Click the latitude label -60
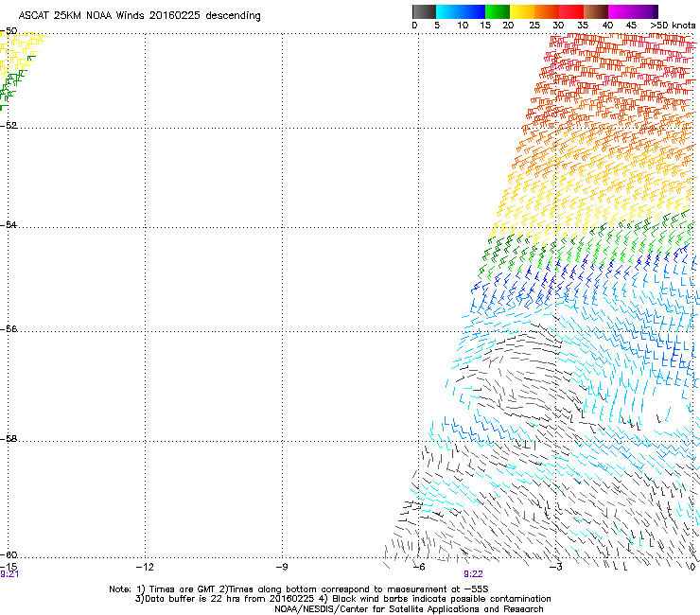Image resolution: width=700 pixels, height=615 pixels. [9, 555]
